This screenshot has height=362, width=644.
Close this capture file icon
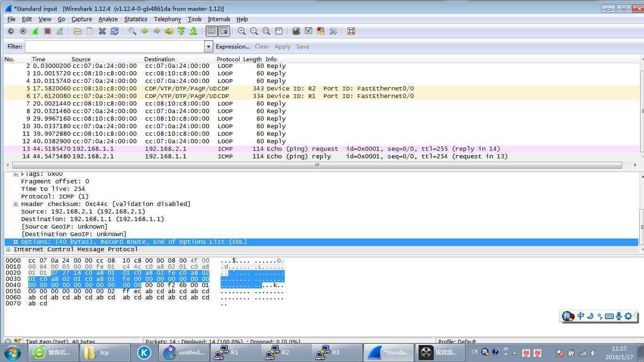pyautogui.click(x=102, y=31)
